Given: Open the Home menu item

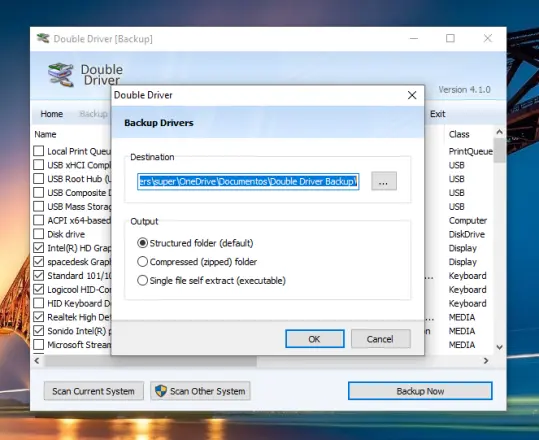Looking at the screenshot, I should 52,114.
